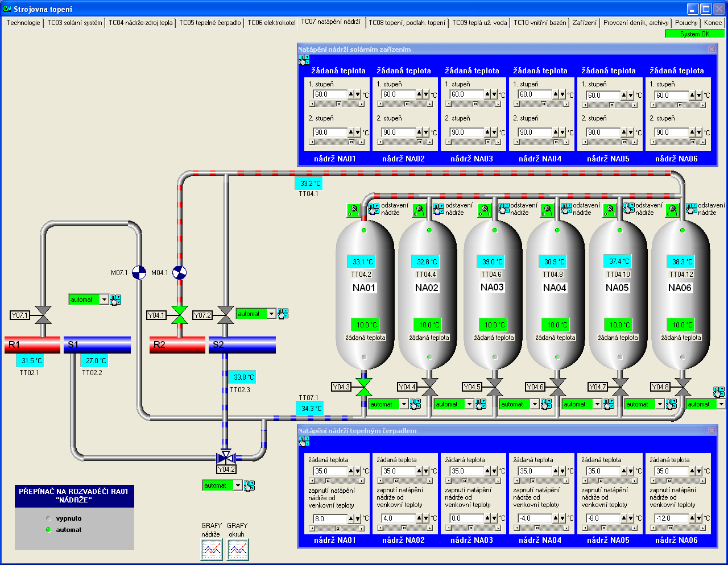Toggle the green shutdown switch for tank NA06
728x565 pixels.
coord(672,210)
